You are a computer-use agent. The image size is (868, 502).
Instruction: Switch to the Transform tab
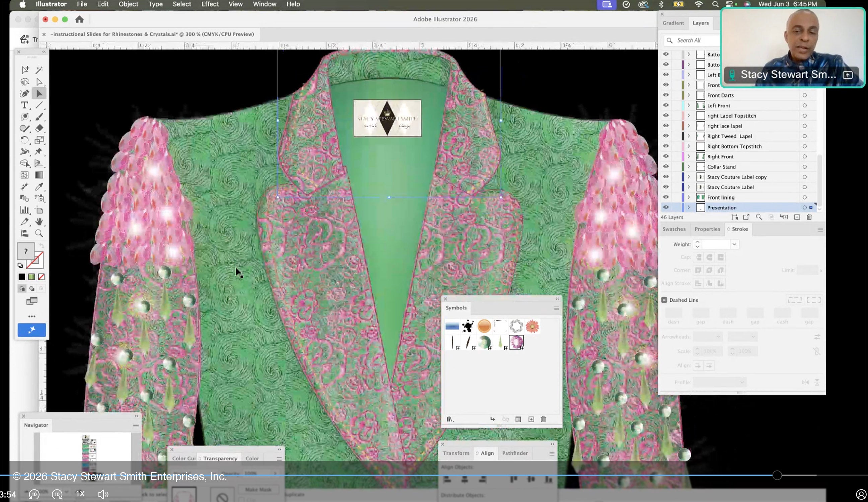coord(456,453)
